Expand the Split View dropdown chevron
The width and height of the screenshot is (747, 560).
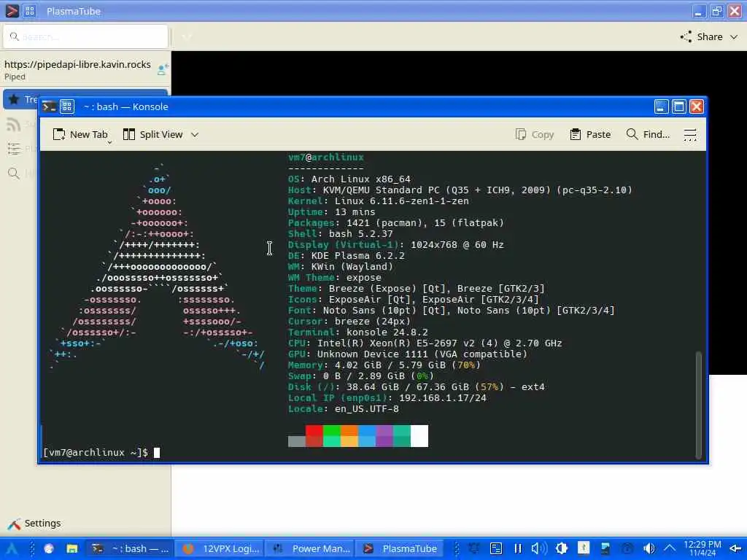click(x=195, y=135)
